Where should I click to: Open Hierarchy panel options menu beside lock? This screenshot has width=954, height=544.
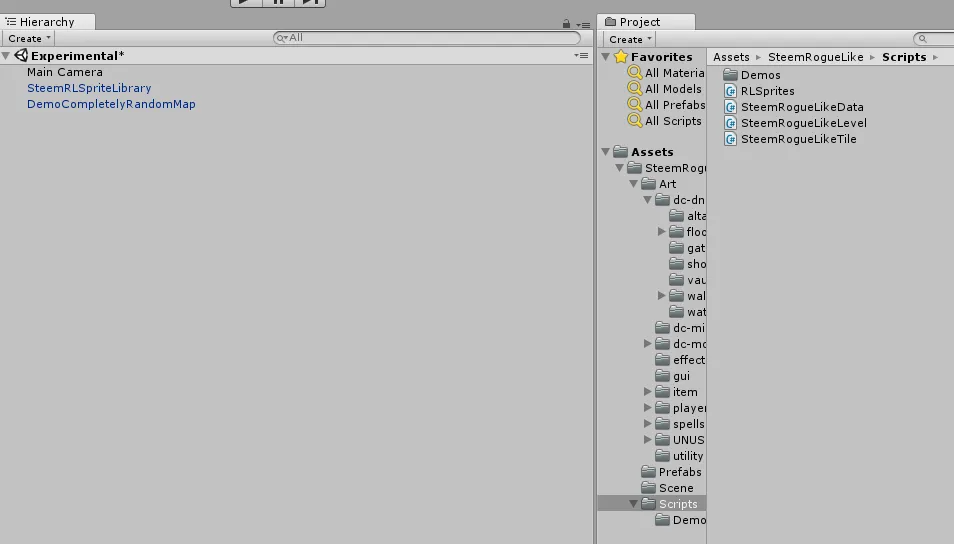click(583, 25)
